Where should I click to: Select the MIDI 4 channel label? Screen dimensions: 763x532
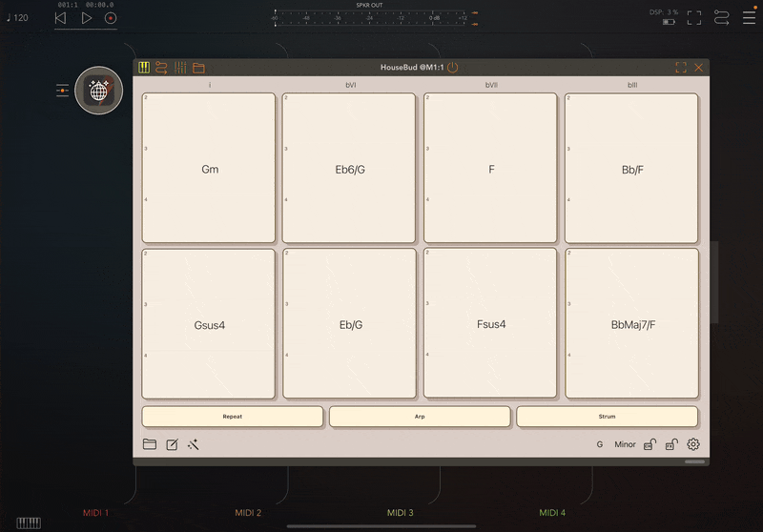pos(552,513)
